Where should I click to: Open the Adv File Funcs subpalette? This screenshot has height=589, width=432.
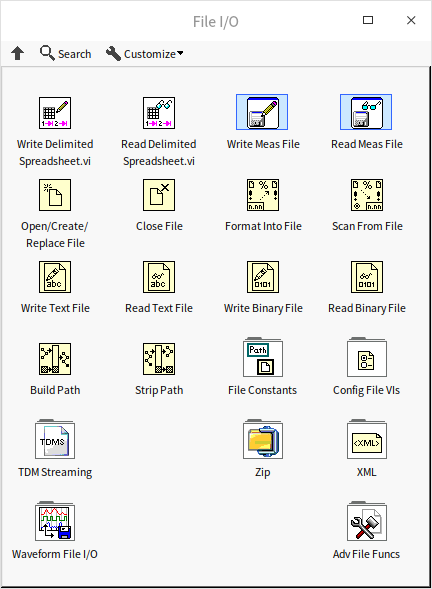(367, 521)
